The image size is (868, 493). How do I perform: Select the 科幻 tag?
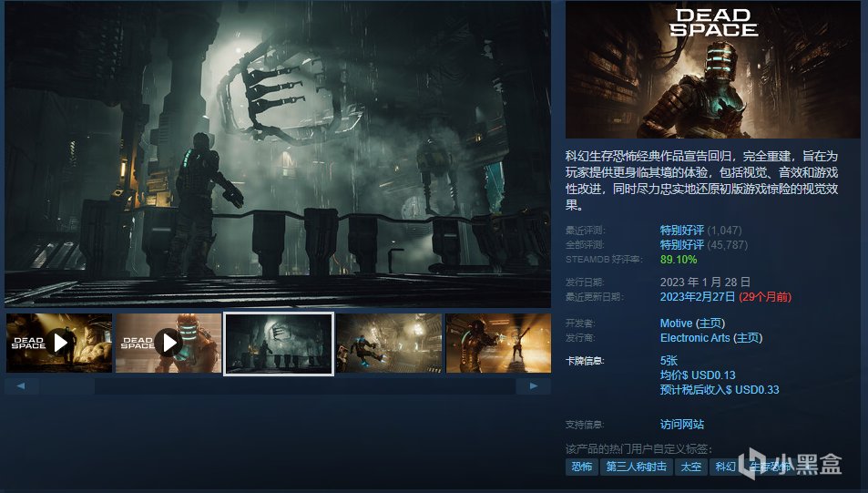tap(725, 467)
